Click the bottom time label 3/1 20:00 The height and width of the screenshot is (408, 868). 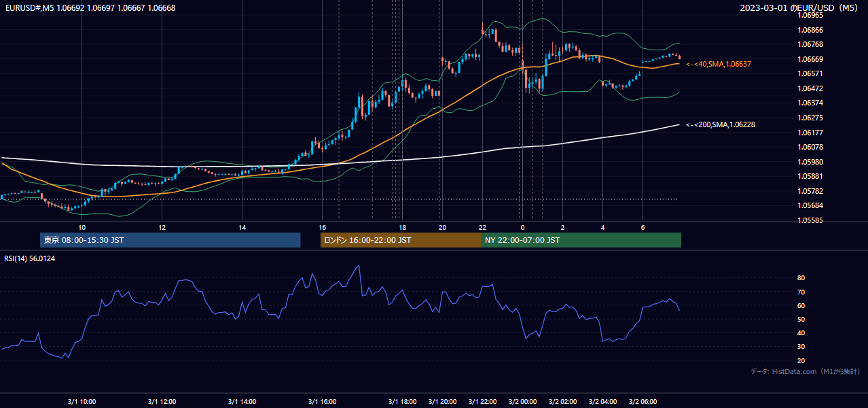click(442, 402)
